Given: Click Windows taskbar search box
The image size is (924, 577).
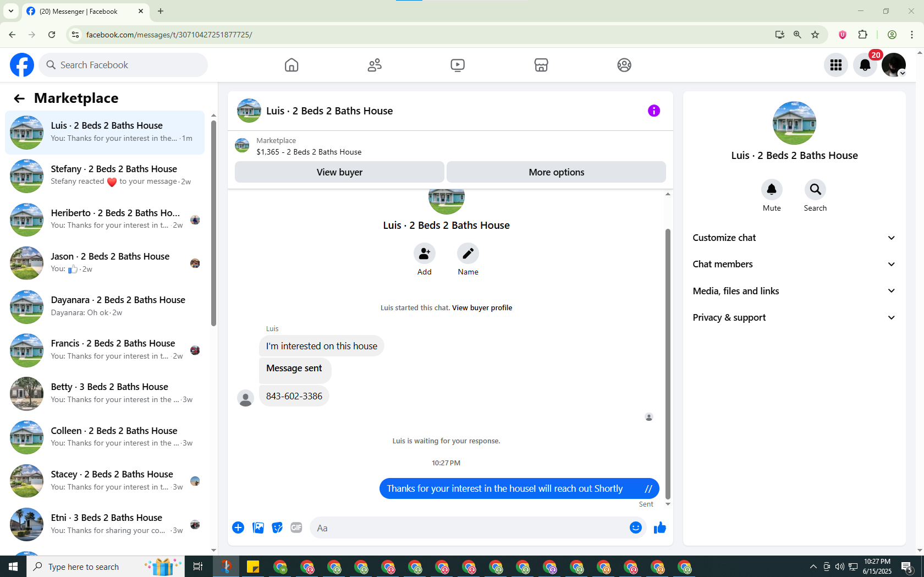Looking at the screenshot, I should pos(106,567).
